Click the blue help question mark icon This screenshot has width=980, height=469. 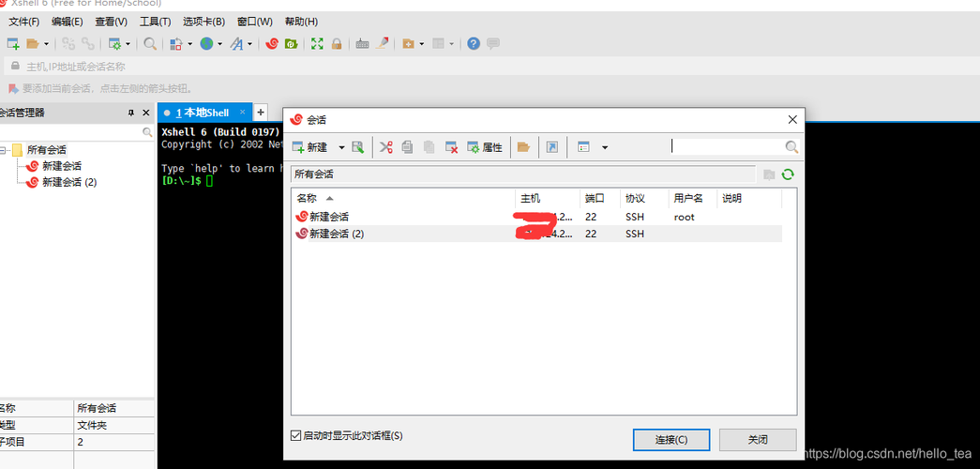(474, 44)
